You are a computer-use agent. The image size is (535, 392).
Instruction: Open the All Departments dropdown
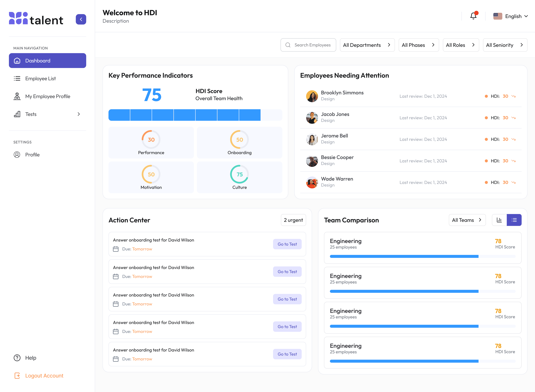coord(367,45)
